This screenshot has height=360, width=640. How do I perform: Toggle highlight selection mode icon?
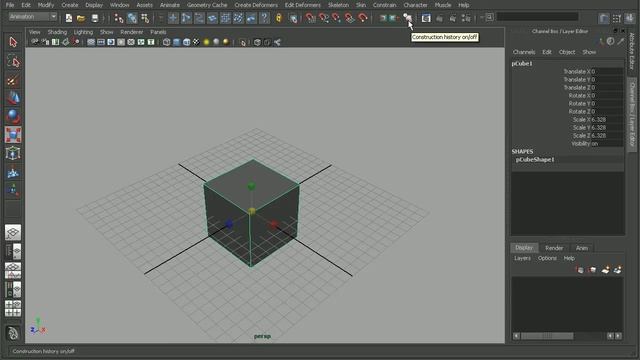click(x=293, y=18)
